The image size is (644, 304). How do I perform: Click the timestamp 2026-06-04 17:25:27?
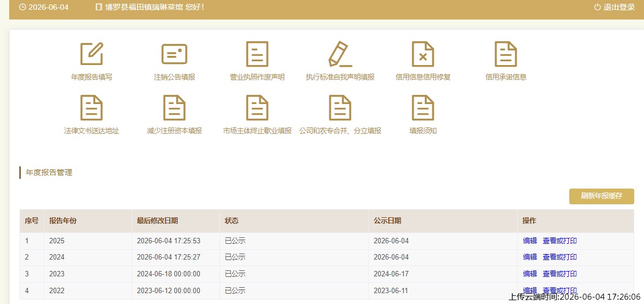point(168,257)
